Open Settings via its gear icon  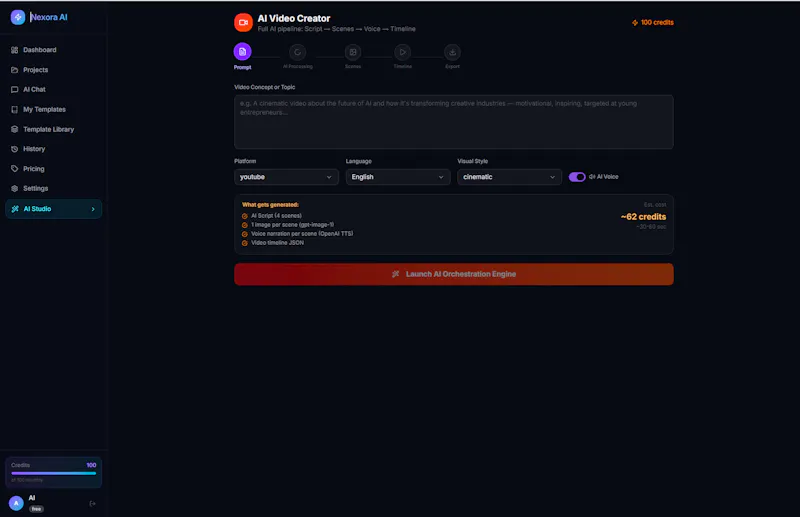(x=14, y=188)
